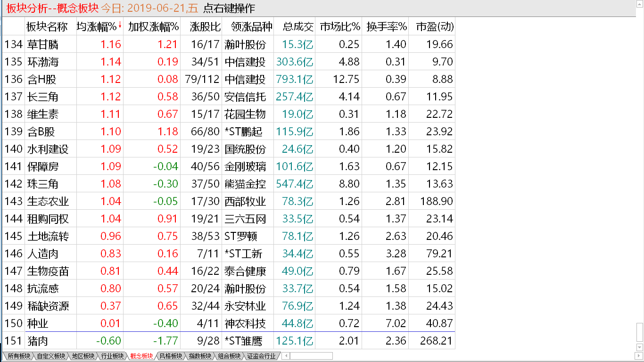Screen dimensions: 644x362
Task: Click P/E value 268.21
Action: 437,341
